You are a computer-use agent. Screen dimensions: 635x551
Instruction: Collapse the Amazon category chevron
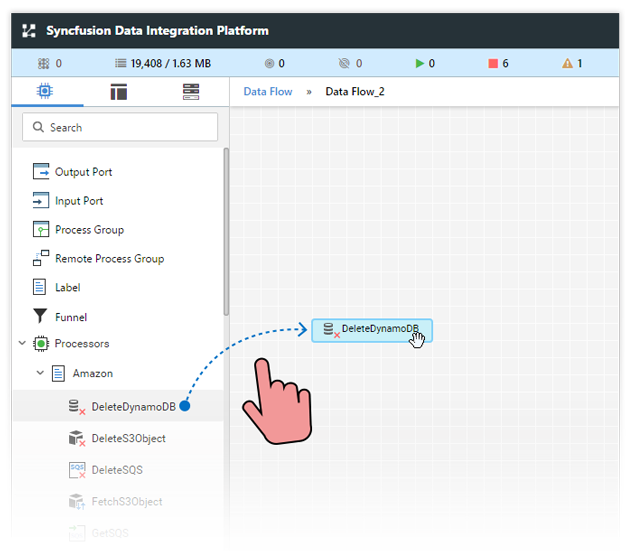coord(40,372)
